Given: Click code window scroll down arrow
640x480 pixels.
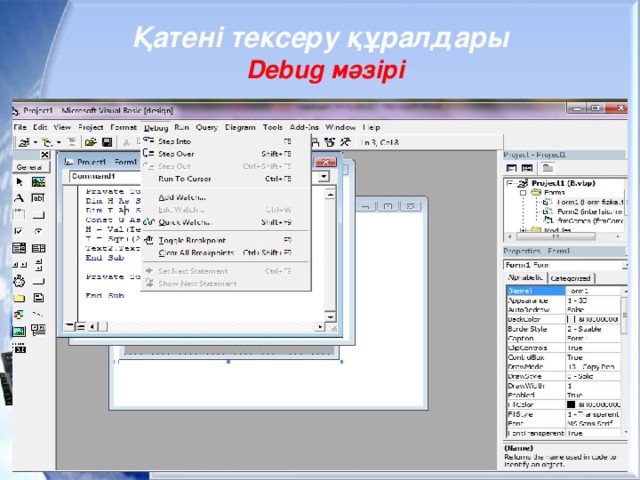Looking at the screenshot, I should point(330,317).
